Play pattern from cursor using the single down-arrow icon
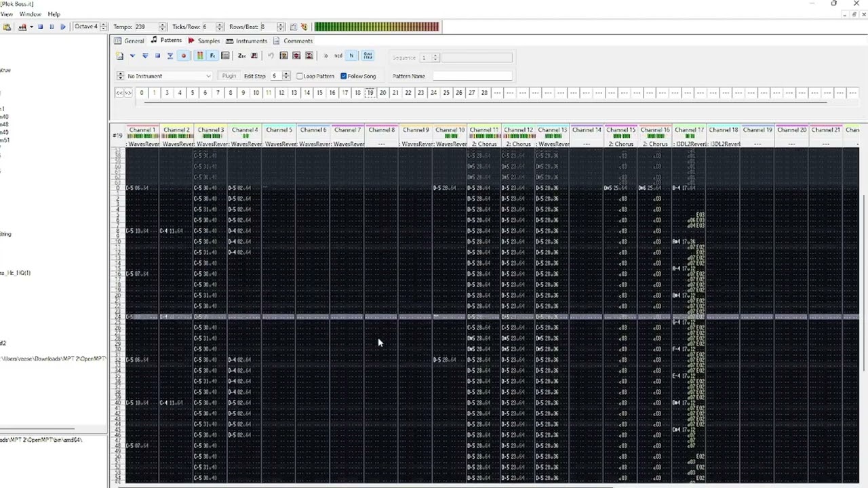The height and width of the screenshot is (488, 868). [x=132, y=56]
